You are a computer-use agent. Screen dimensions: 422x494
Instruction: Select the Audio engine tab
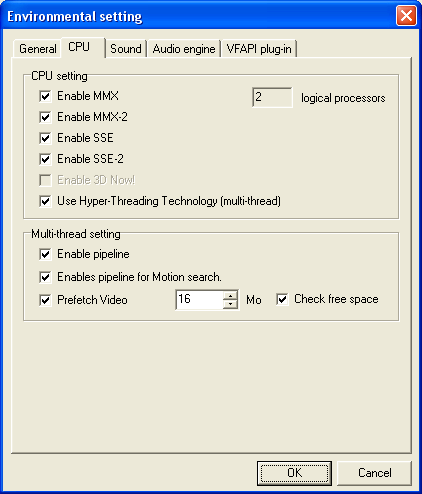[184, 49]
